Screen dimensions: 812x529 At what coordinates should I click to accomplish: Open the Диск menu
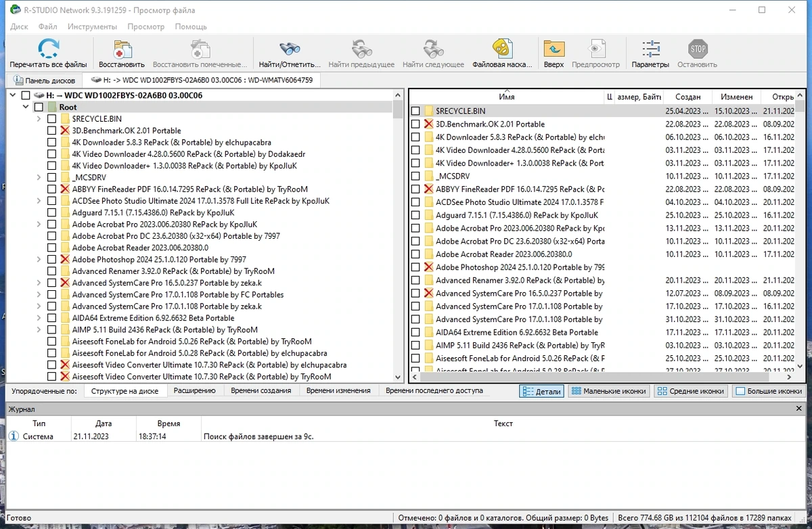(19, 26)
